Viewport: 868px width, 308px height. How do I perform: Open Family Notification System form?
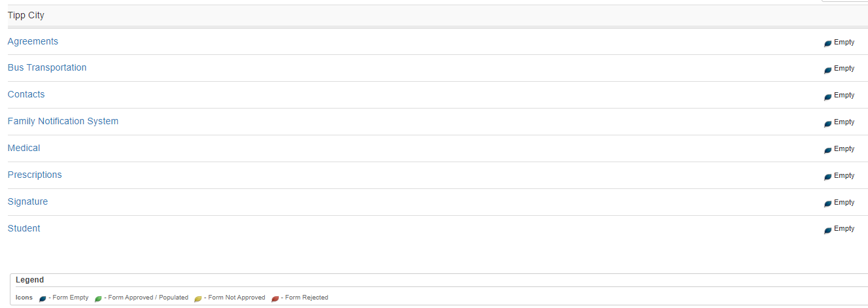63,121
